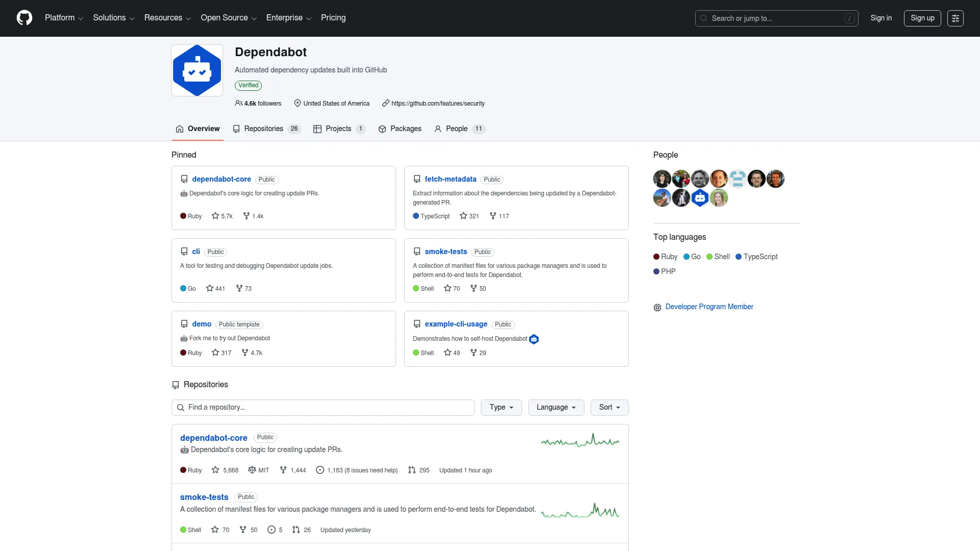The width and height of the screenshot is (980, 551).
Task: Open the 5,668 stargazers of dependabot-core
Action: tap(225, 470)
